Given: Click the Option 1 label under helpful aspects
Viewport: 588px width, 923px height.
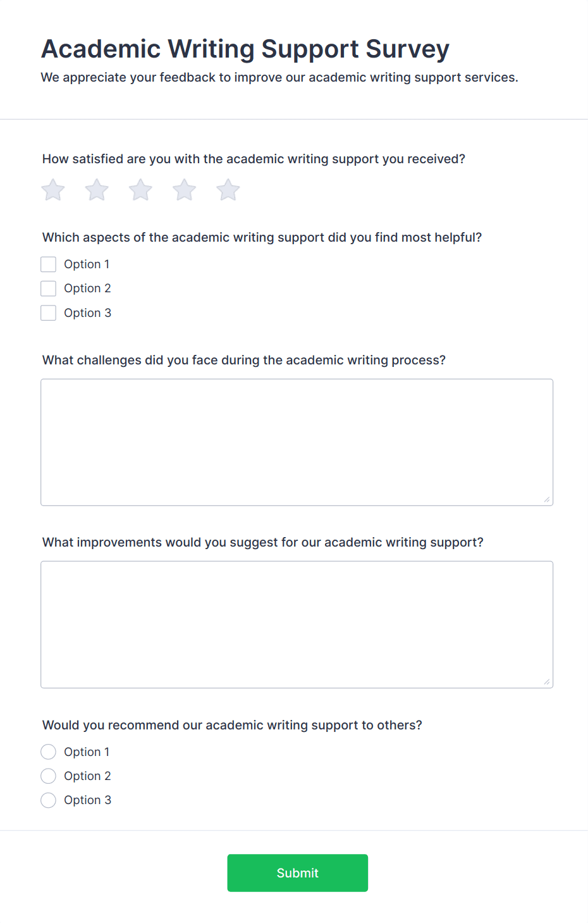Looking at the screenshot, I should (87, 264).
